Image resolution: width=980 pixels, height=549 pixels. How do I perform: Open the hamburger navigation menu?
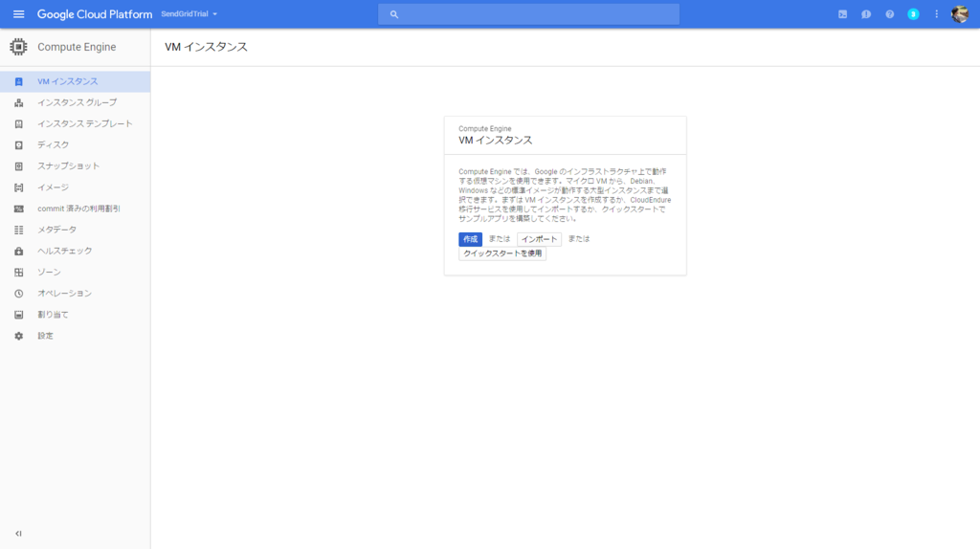19,13
